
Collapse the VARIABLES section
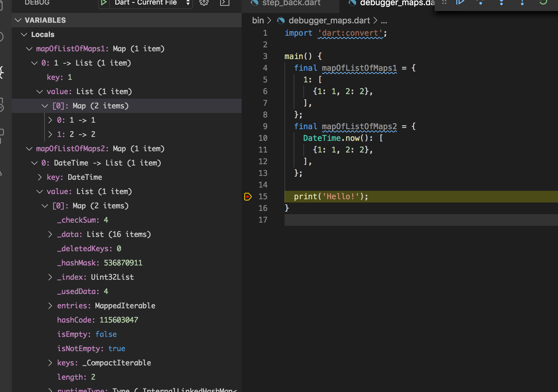pos(18,20)
